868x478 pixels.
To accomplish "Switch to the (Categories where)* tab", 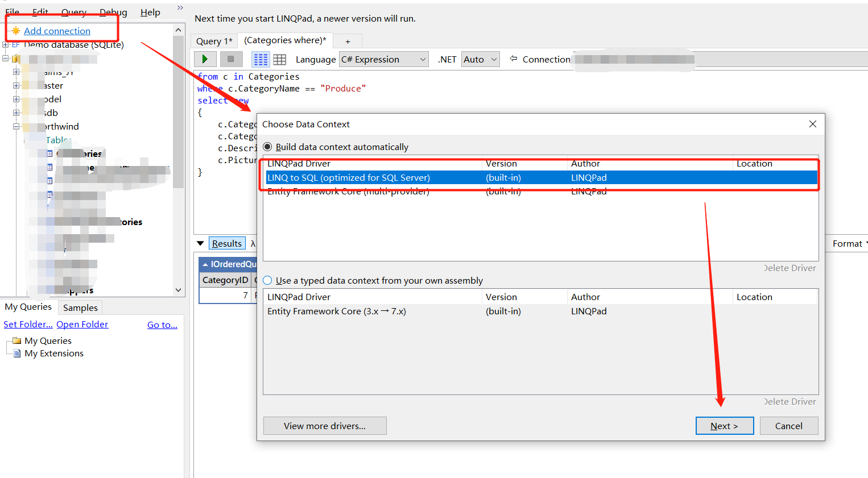I will pyautogui.click(x=285, y=40).
